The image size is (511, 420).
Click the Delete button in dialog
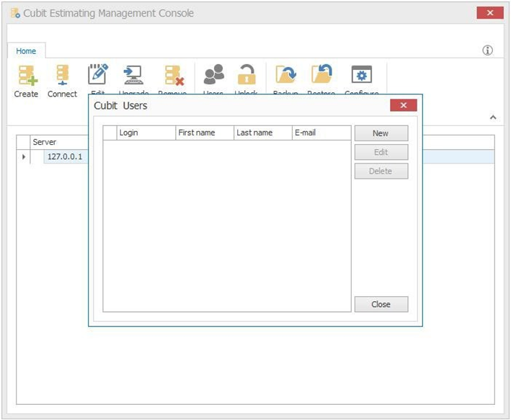coord(381,171)
